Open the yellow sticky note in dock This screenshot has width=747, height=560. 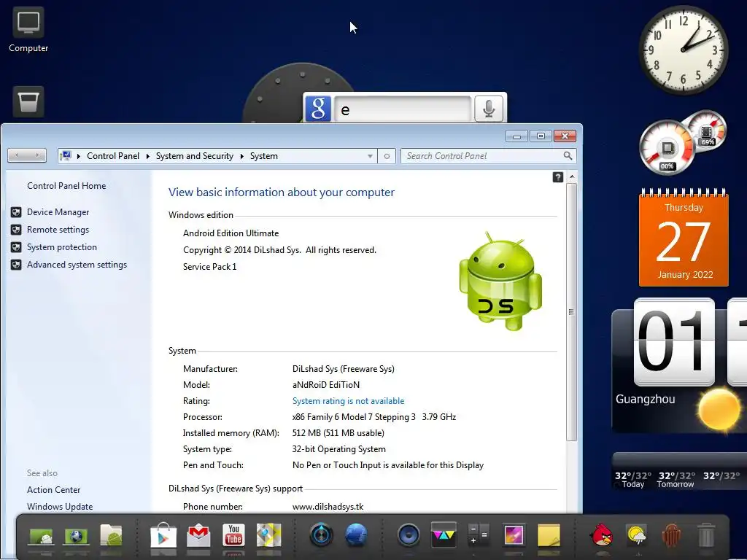click(549, 535)
